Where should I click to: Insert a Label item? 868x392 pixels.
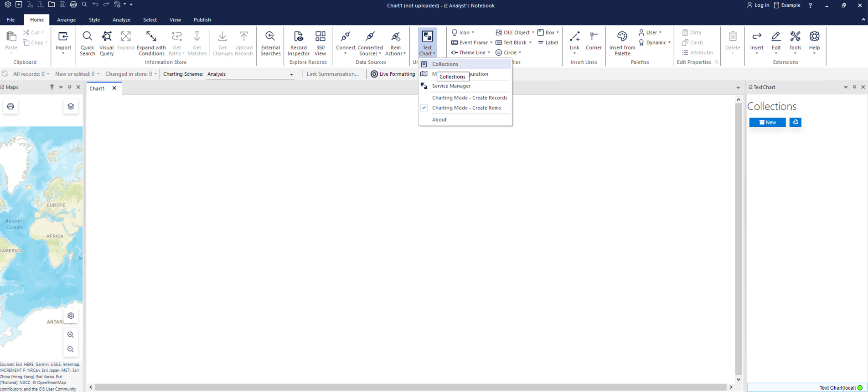[x=548, y=42]
